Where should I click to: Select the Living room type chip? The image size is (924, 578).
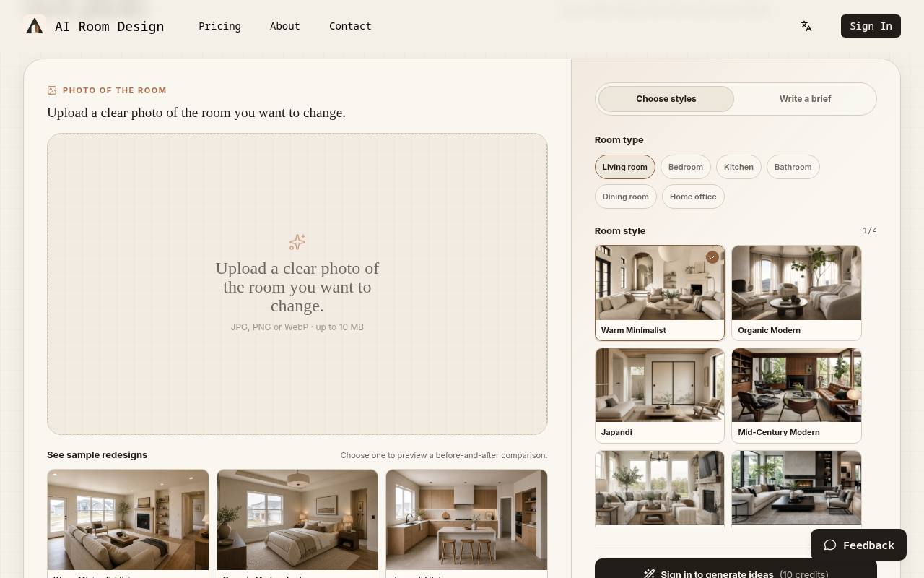tap(625, 167)
